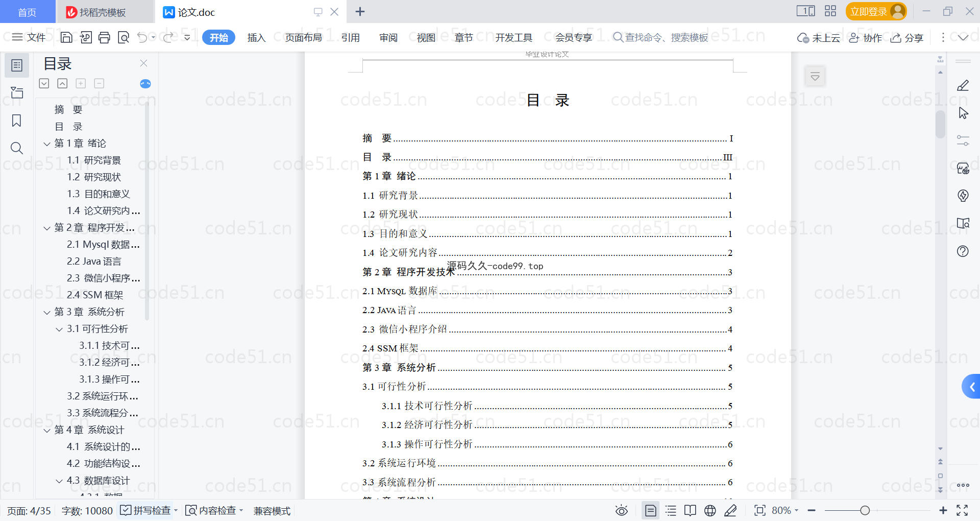Image resolution: width=980 pixels, height=521 pixels.
Task: Open the reading book icon in right sidebar
Action: [x=963, y=223]
